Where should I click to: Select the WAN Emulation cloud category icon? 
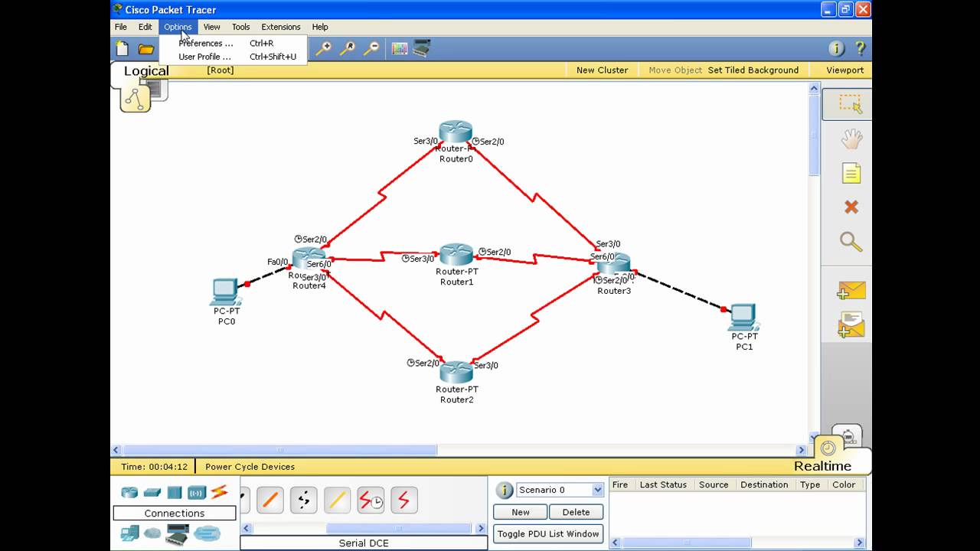pos(152,533)
